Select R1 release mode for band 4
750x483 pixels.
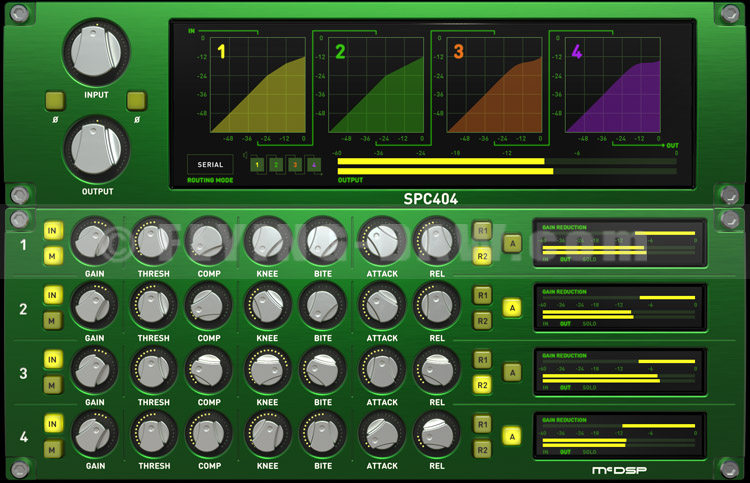(482, 425)
